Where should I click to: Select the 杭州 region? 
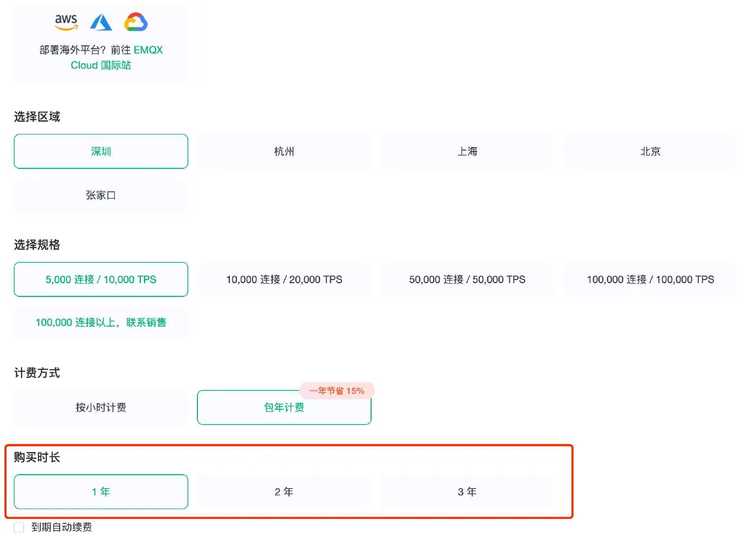[284, 151]
